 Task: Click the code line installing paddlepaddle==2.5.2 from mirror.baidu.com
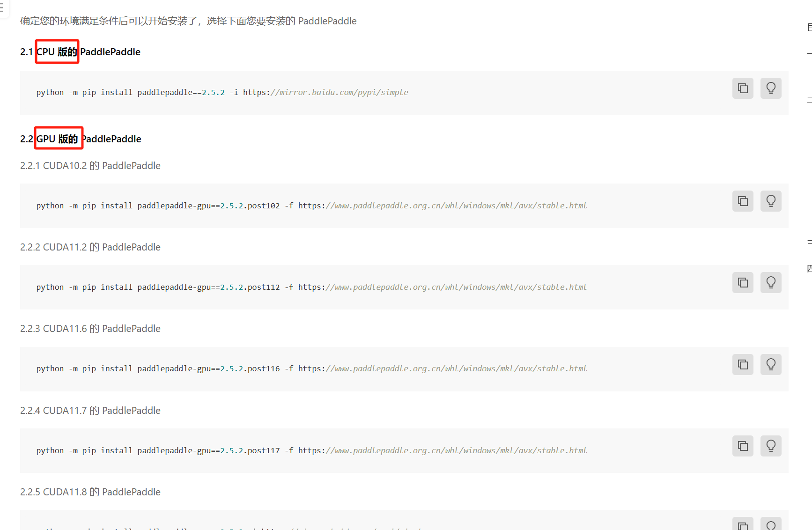coord(222,92)
